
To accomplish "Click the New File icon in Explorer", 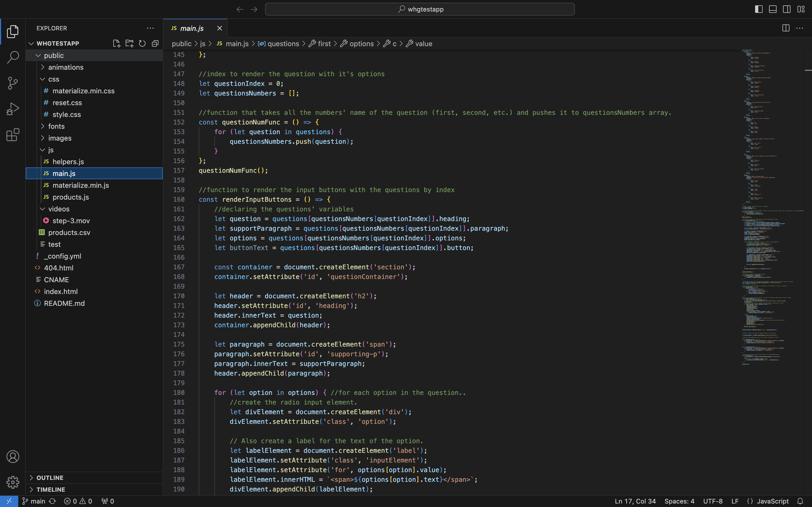I will tap(117, 43).
